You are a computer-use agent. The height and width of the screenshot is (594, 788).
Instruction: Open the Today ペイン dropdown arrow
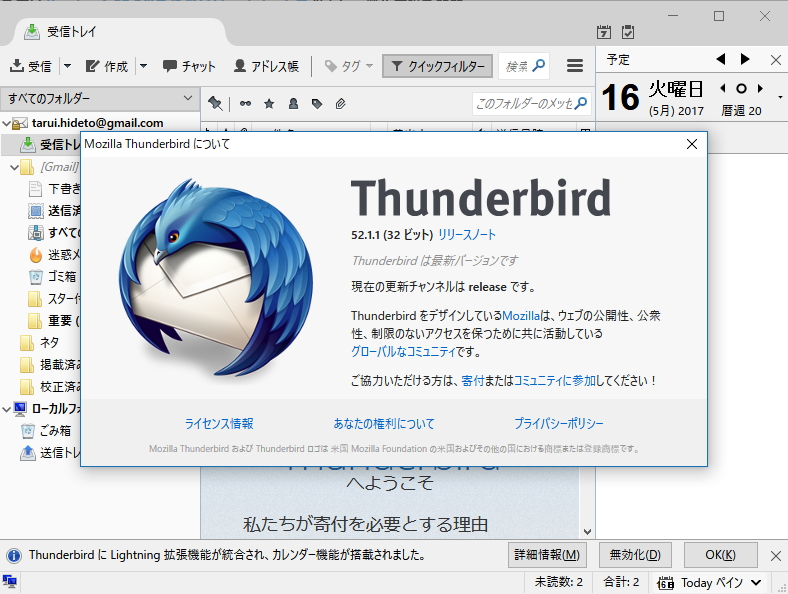pos(756,583)
